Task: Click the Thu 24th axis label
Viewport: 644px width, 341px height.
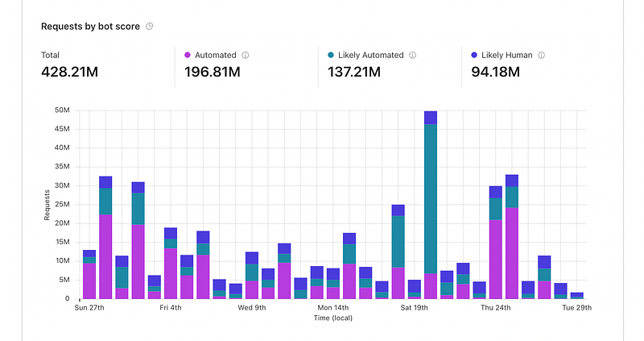Action: point(495,308)
